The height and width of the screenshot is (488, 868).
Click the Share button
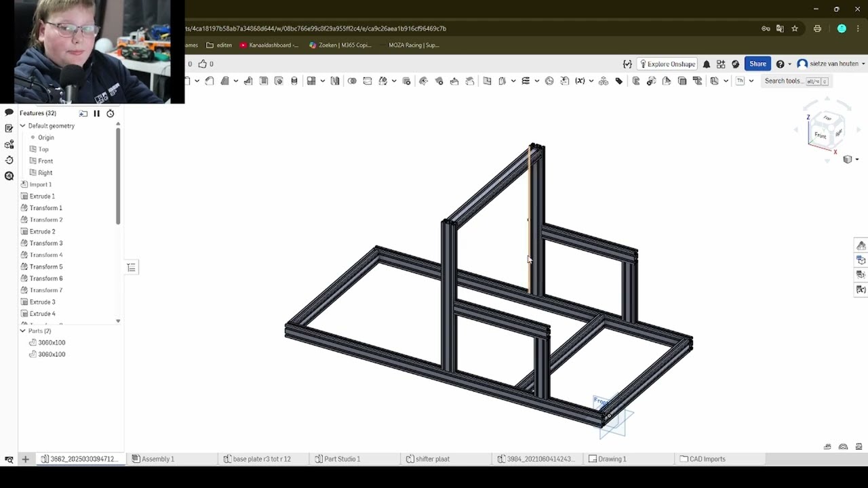click(x=757, y=64)
